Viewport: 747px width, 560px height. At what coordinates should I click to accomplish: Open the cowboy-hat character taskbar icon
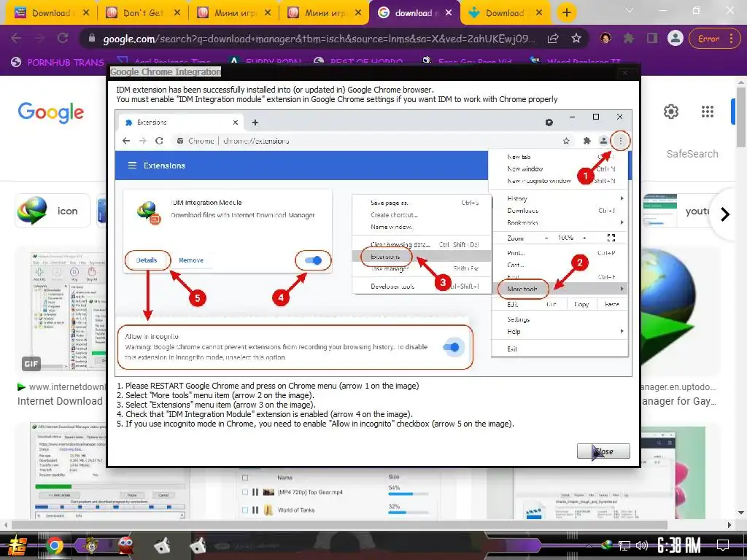pyautogui.click(x=90, y=545)
